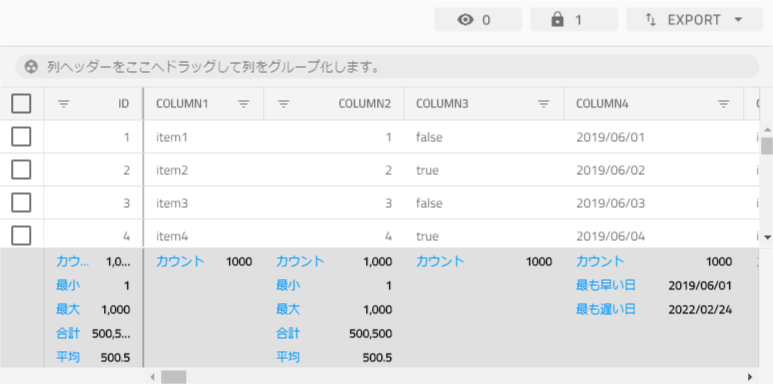Click the cell item1

172,137
